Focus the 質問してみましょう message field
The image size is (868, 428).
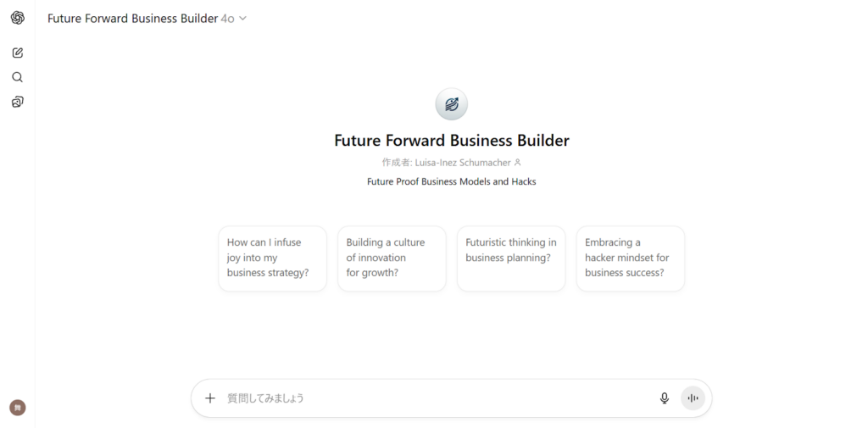(437, 398)
